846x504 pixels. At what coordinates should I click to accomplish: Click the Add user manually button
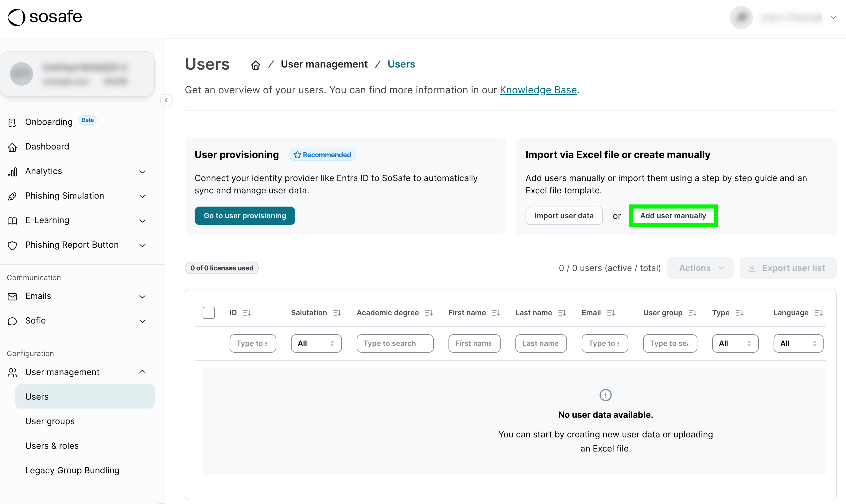click(673, 216)
